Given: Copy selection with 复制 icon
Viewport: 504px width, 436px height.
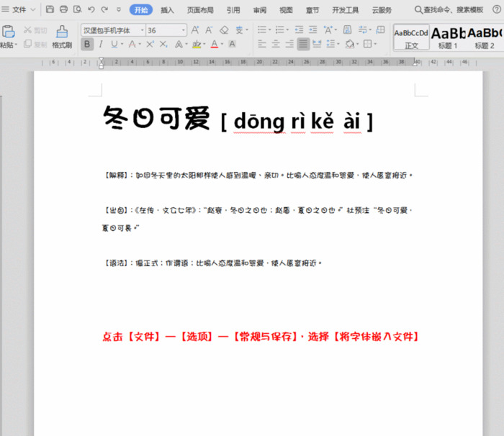Looking at the screenshot, I should coord(35,44).
